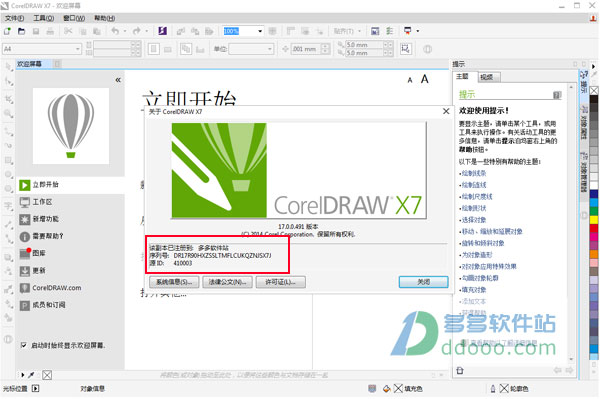
Task: Click the nudge distance stepper arrows
Action: (x=325, y=49)
